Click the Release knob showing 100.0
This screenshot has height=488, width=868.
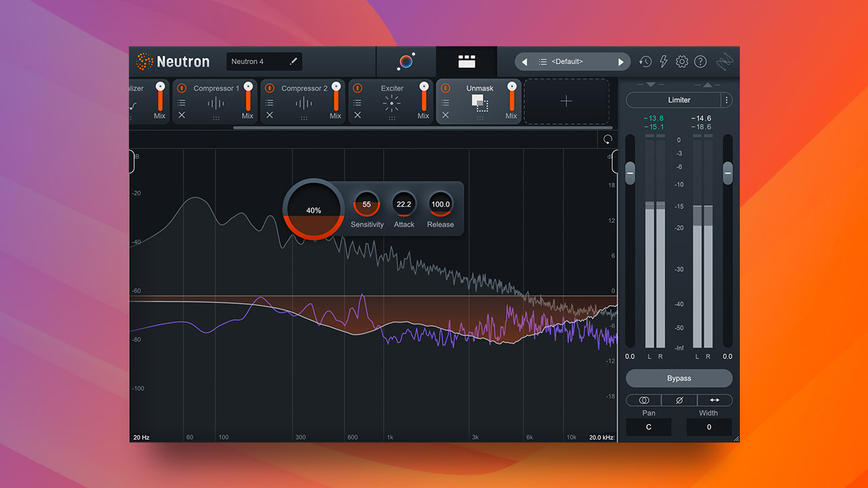pyautogui.click(x=441, y=204)
